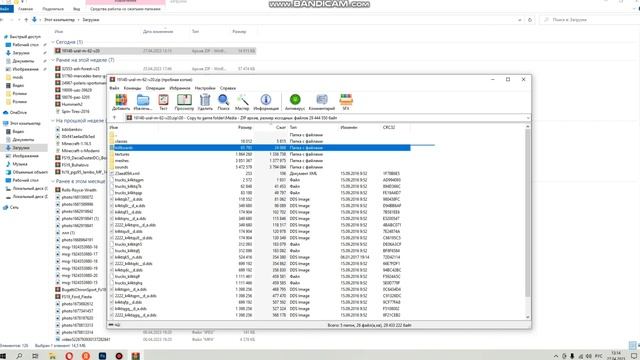
Task: Collapse the Сегодня (1) group in Explorer
Action: tap(53, 42)
